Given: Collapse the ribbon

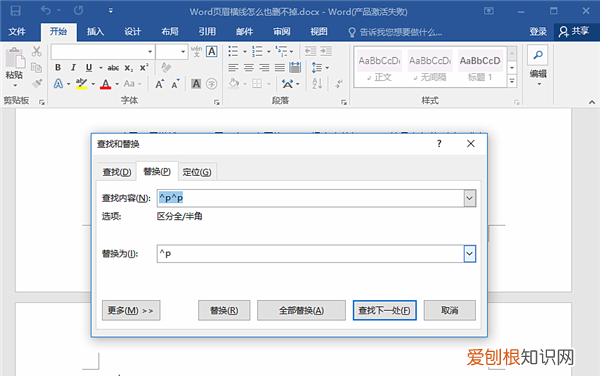Looking at the screenshot, I should point(592,102).
